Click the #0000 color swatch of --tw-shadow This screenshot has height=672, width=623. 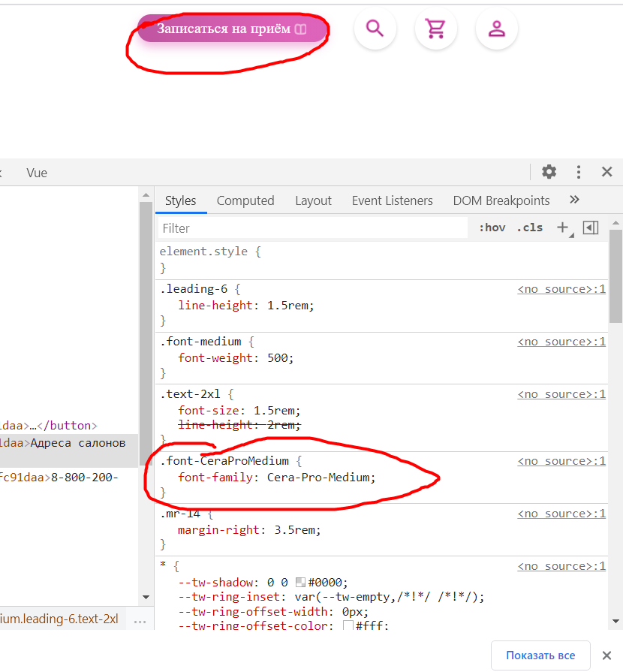point(300,583)
